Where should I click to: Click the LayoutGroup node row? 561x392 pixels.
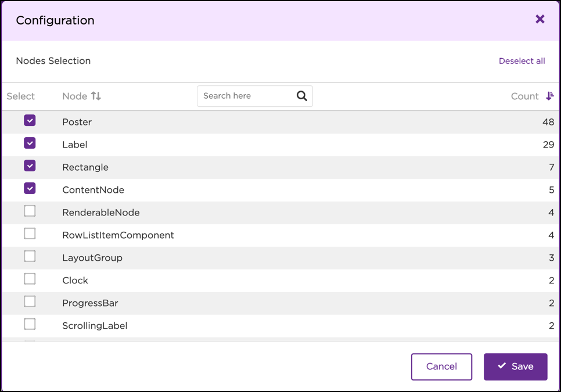[x=92, y=257]
